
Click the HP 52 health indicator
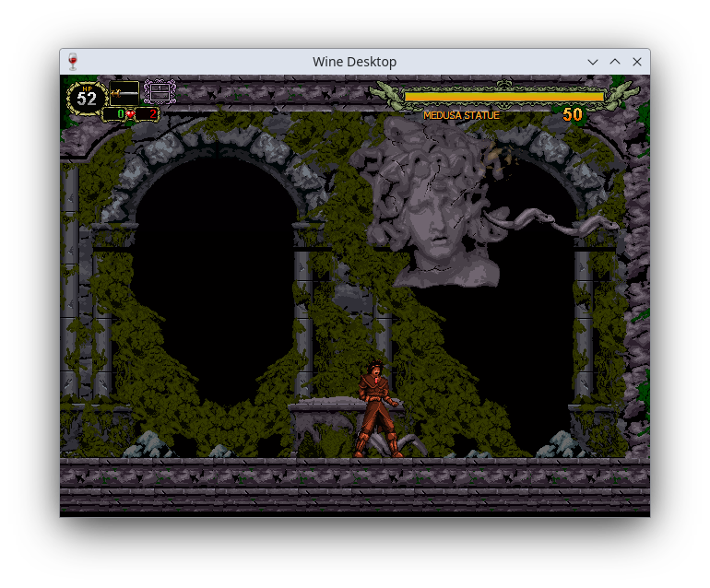click(x=87, y=97)
